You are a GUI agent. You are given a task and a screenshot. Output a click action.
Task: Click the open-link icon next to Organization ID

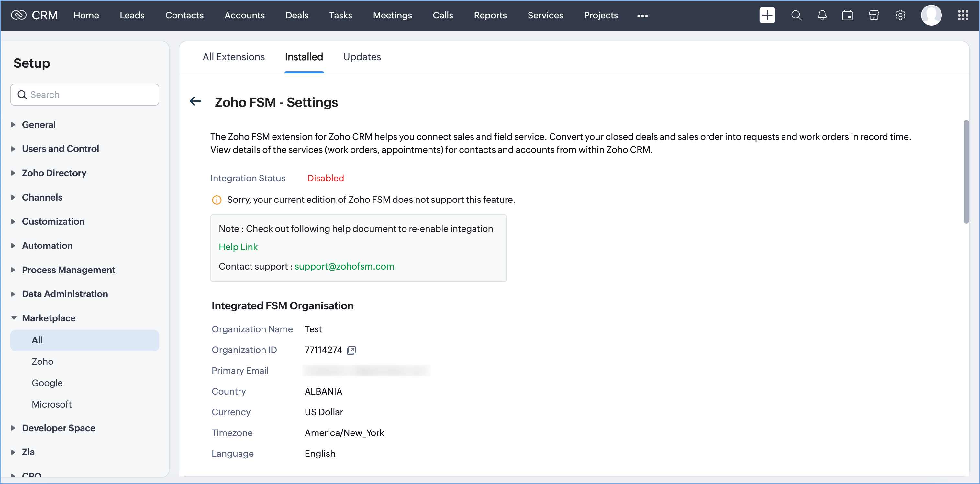[x=351, y=350]
